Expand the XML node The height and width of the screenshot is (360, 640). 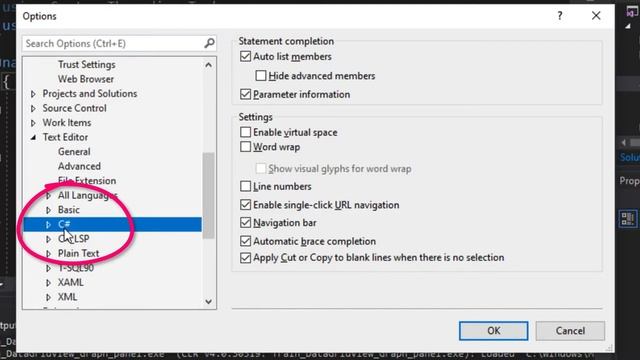click(48, 298)
